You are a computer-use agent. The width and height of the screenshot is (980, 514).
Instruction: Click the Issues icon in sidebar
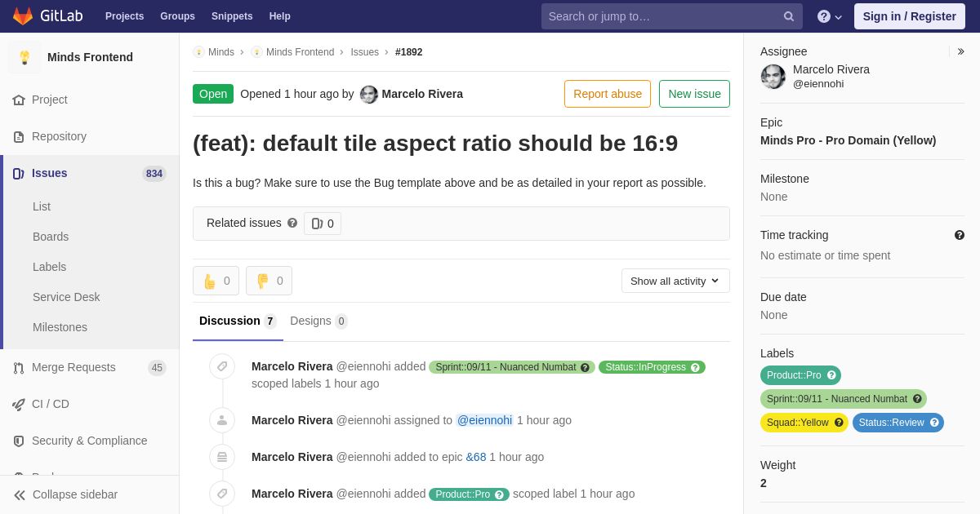(19, 173)
